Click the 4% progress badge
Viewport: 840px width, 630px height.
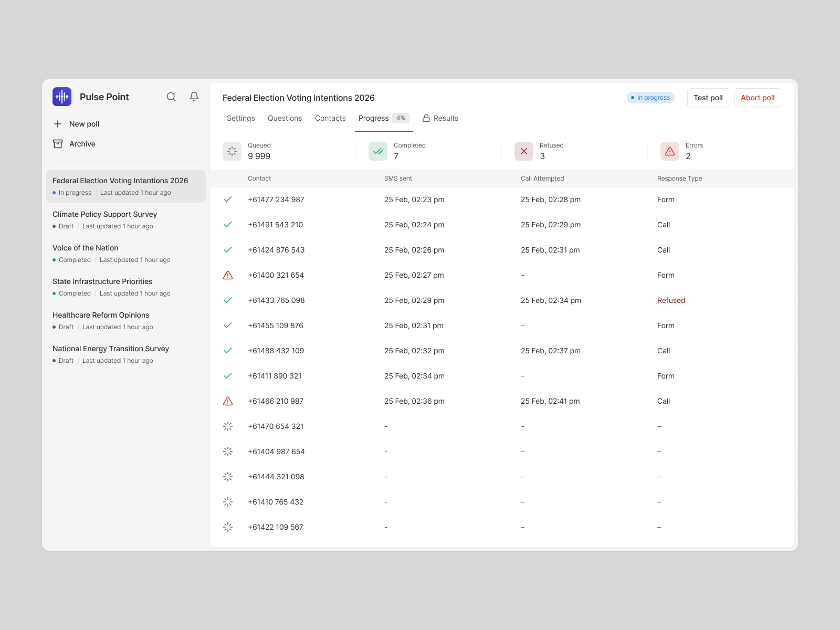401,118
